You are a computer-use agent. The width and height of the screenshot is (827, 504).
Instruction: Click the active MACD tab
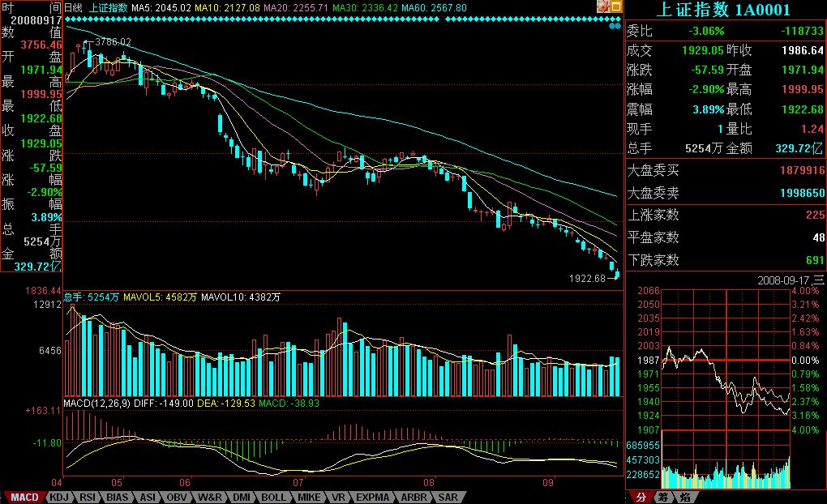point(24,497)
